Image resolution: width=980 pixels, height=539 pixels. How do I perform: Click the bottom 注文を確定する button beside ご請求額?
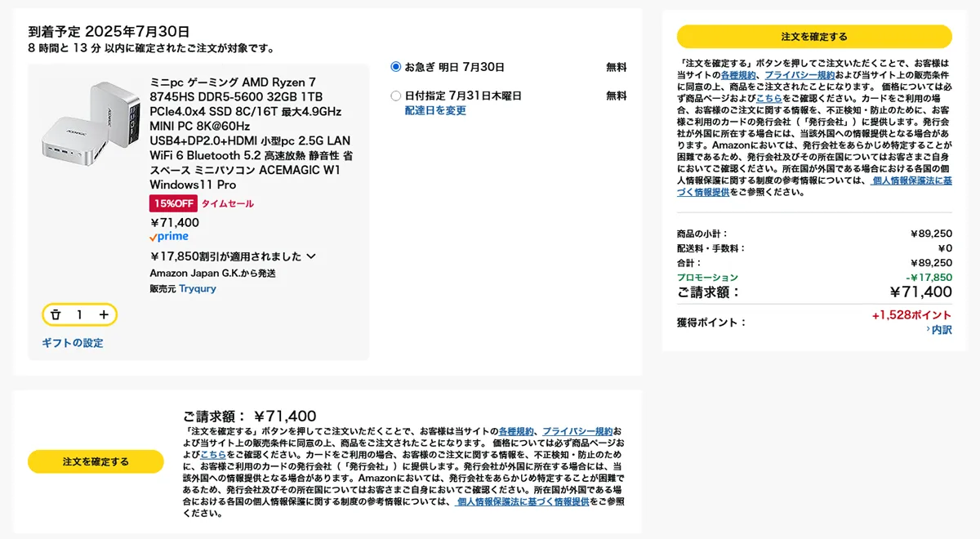96,461
